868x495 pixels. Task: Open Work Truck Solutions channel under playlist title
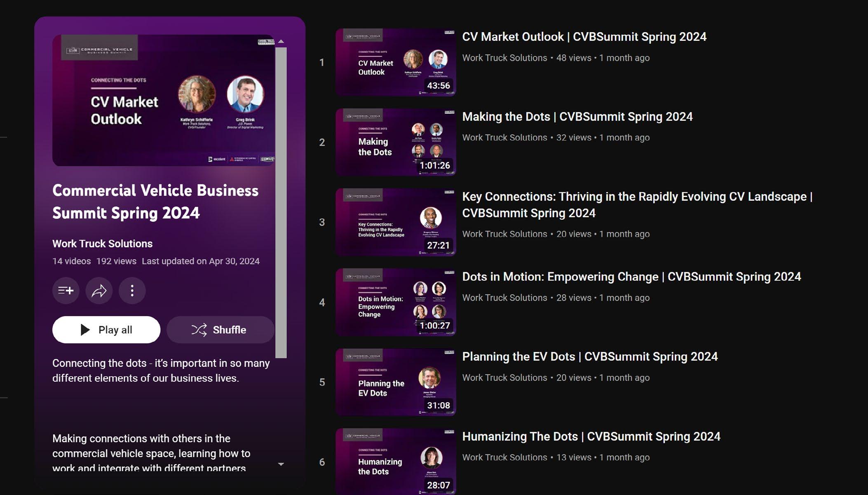click(x=102, y=244)
